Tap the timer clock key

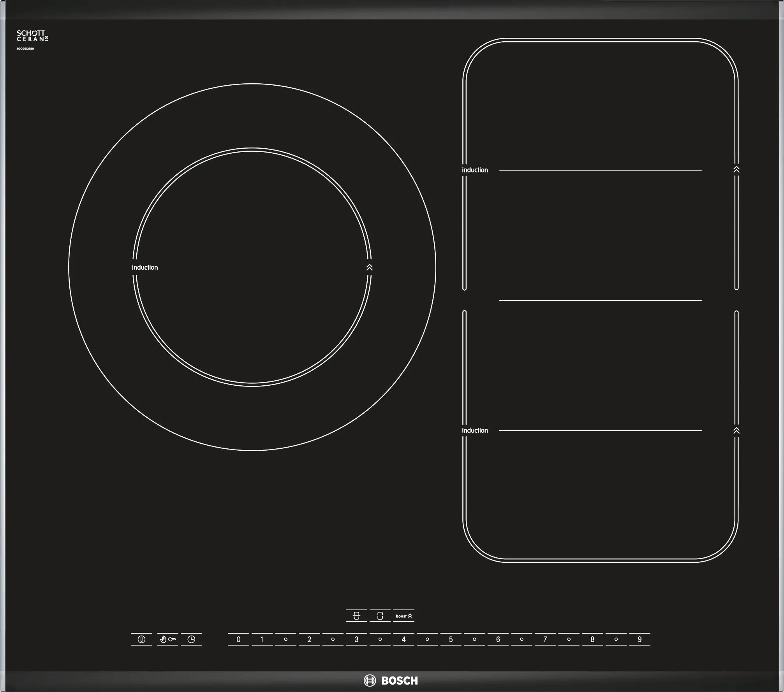[x=191, y=639]
